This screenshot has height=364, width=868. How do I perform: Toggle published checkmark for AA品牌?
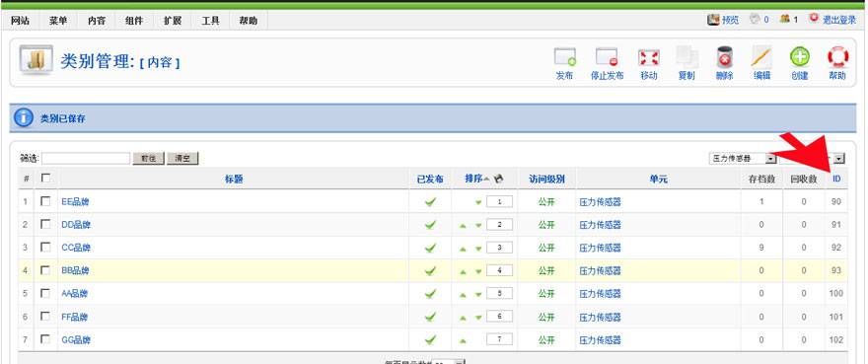(430, 294)
